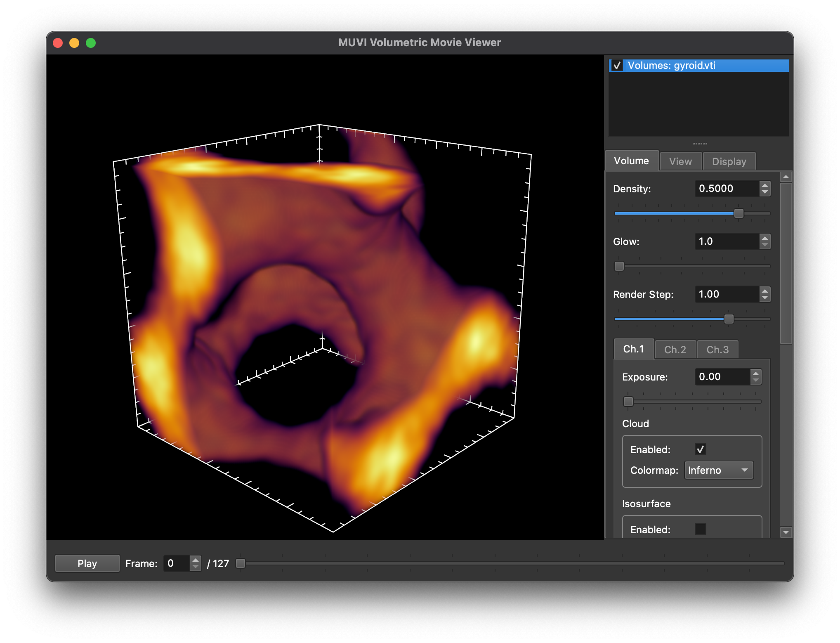This screenshot has width=840, height=643.
Task: Increment Frame number with up arrow
Action: [196, 560]
